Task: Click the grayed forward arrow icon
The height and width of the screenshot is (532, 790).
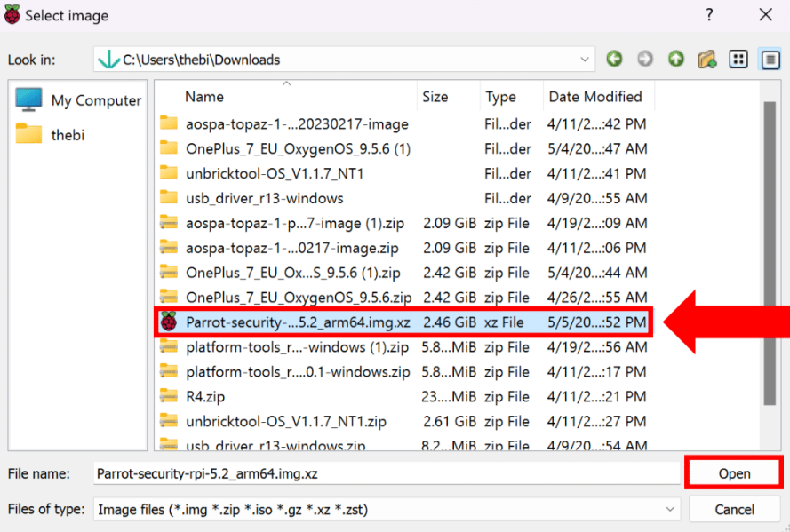Action: coord(645,59)
